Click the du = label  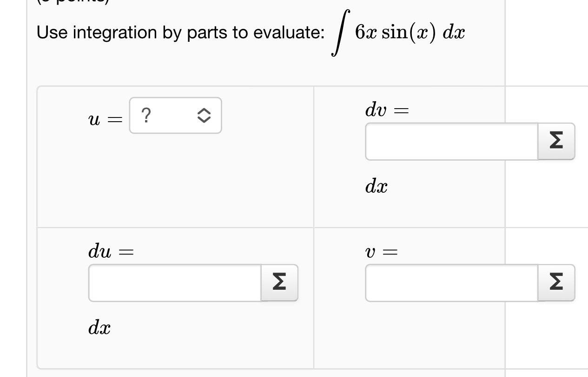(x=110, y=252)
